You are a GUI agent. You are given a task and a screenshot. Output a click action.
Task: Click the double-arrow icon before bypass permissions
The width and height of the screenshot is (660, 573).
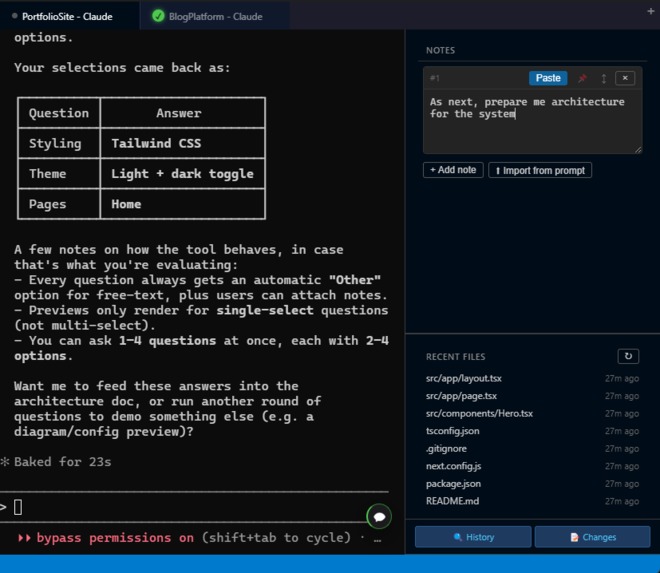(x=24, y=538)
